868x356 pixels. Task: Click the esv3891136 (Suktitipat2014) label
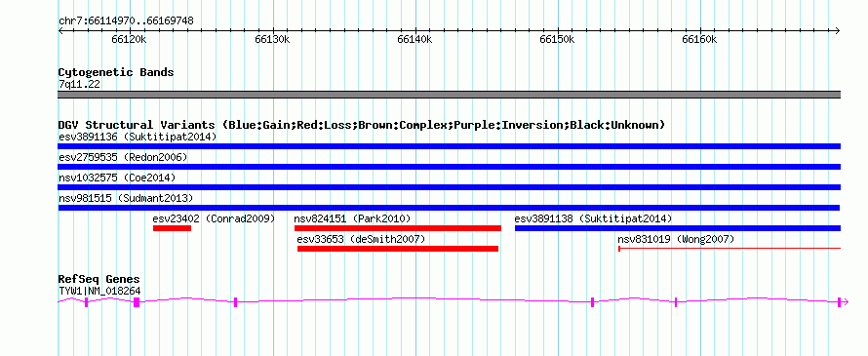(x=138, y=137)
